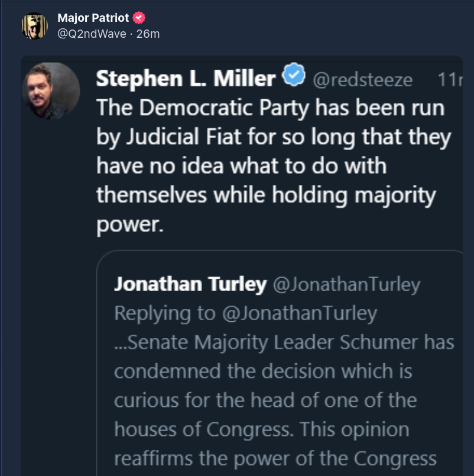Viewport: 474px width, 476px height.
Task: Click the "Senate Majority Leader Schumer" quoted line
Action: [x=284, y=342]
